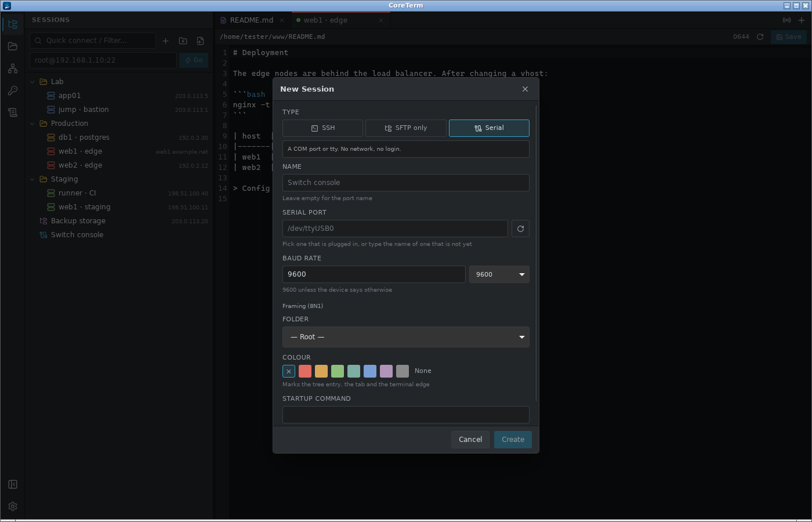This screenshot has width=812, height=522.
Task: Click the broadcast icon in the tab bar
Action: click(786, 20)
